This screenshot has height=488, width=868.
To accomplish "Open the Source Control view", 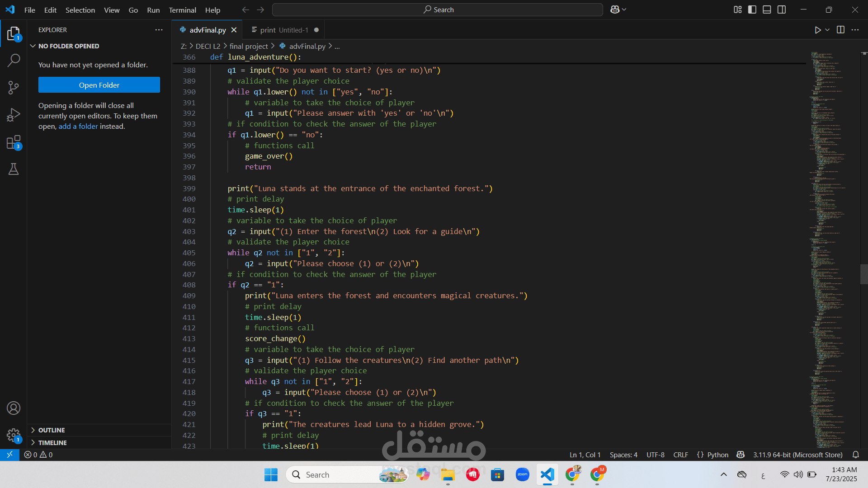I will [14, 87].
